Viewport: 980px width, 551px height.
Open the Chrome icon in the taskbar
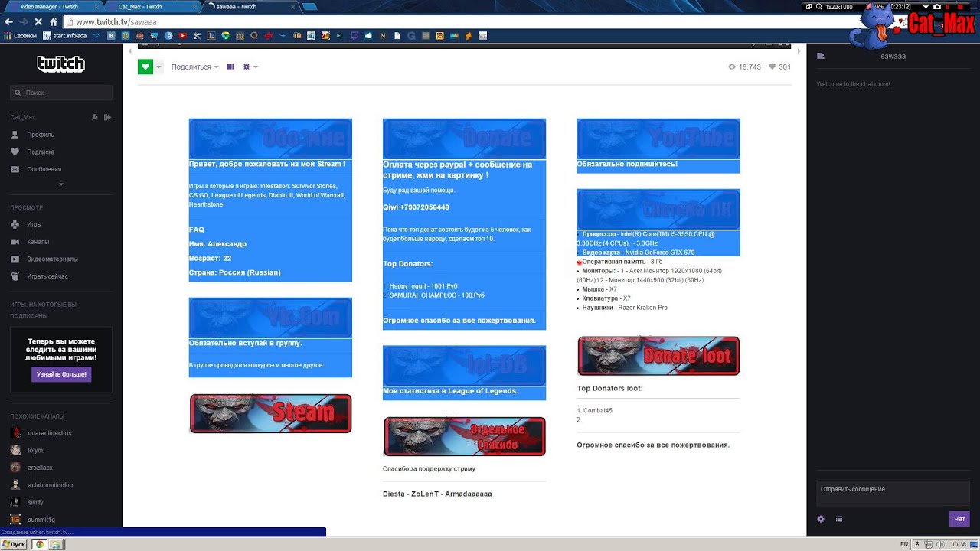(40, 544)
